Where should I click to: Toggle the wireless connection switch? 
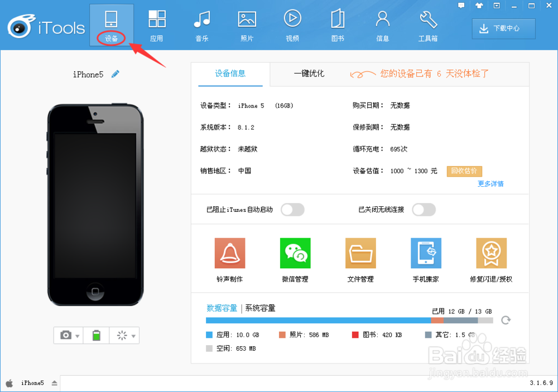tap(424, 209)
